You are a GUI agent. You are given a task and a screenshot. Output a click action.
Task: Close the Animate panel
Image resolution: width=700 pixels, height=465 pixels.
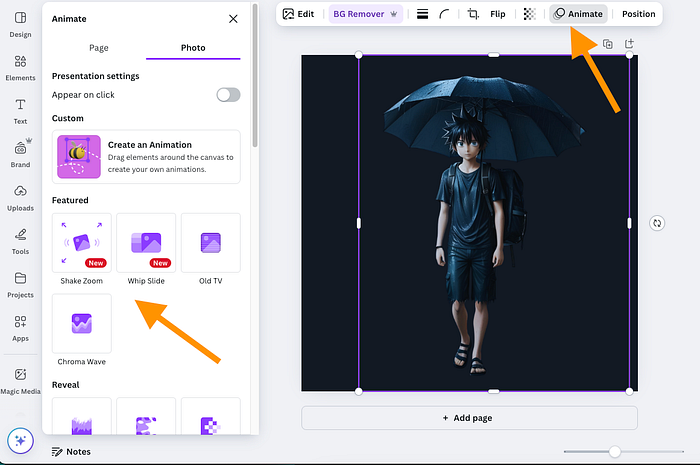233,19
